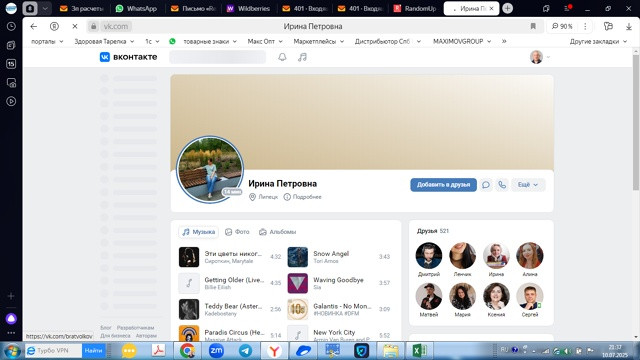
Task: Switch to the Альбомы tab
Action: pos(278,232)
